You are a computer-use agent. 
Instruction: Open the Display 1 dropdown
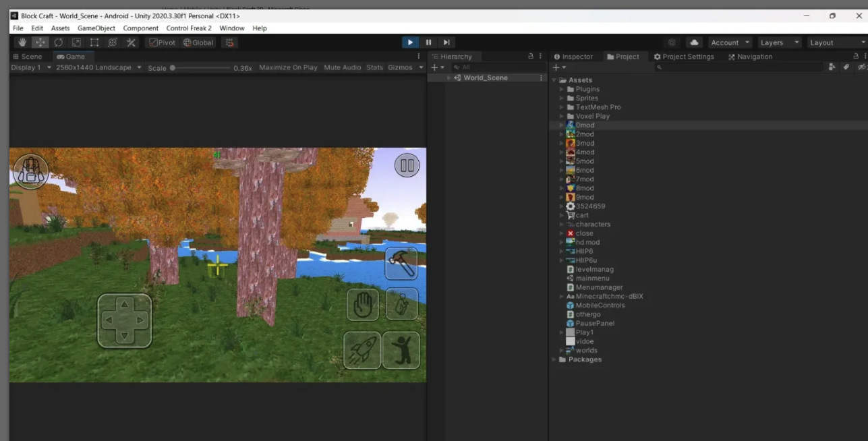pos(31,67)
